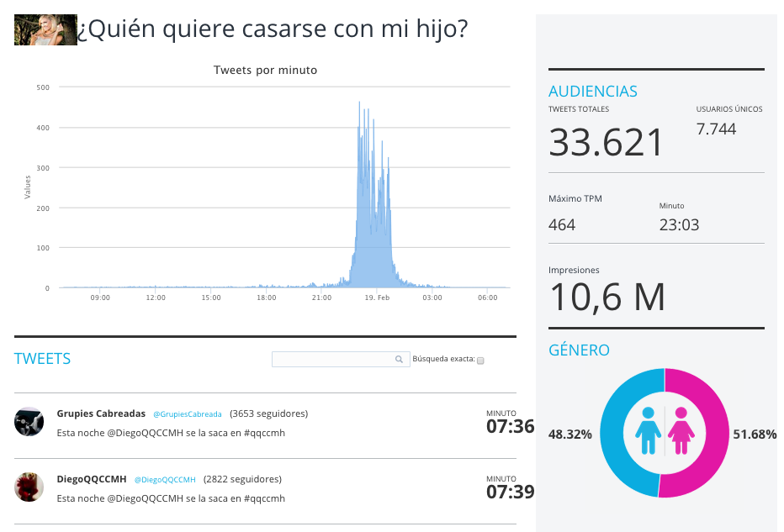Click the show thumbnail photo beside the title
Screen dimensions: 784x532
pyautogui.click(x=45, y=30)
